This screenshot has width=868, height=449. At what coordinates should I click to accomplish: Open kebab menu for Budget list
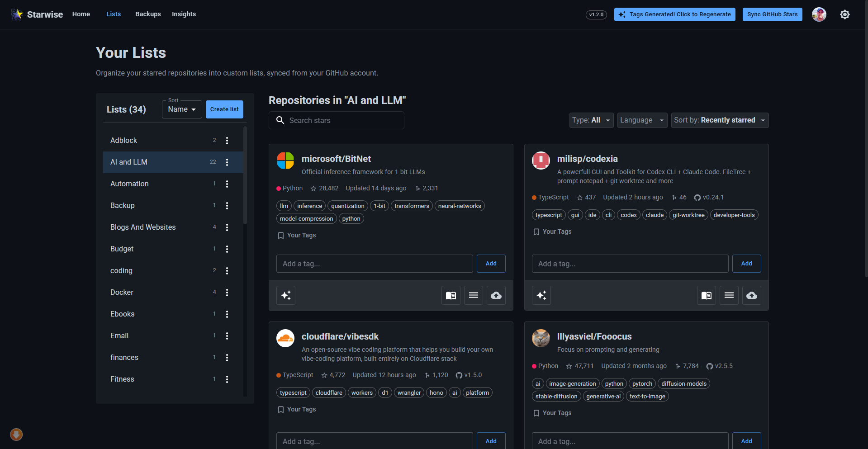[x=227, y=249]
